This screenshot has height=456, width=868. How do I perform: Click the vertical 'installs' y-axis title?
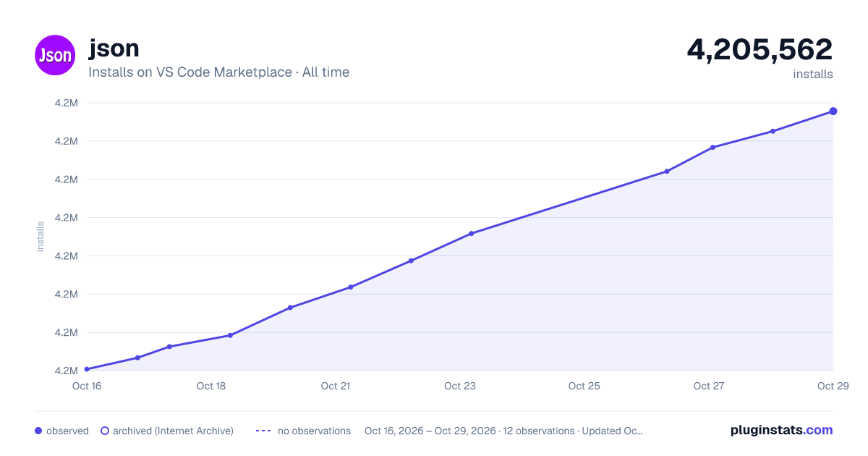[x=41, y=237]
